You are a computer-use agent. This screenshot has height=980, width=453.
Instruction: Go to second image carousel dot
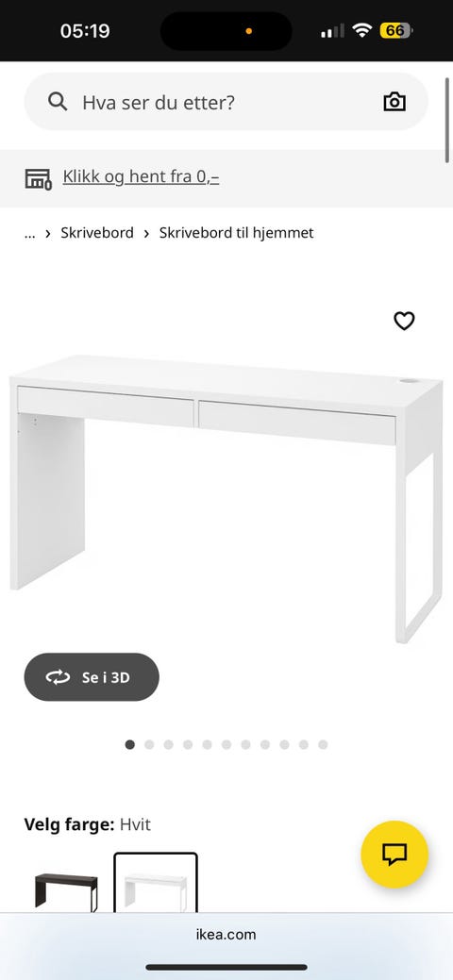coord(149,744)
